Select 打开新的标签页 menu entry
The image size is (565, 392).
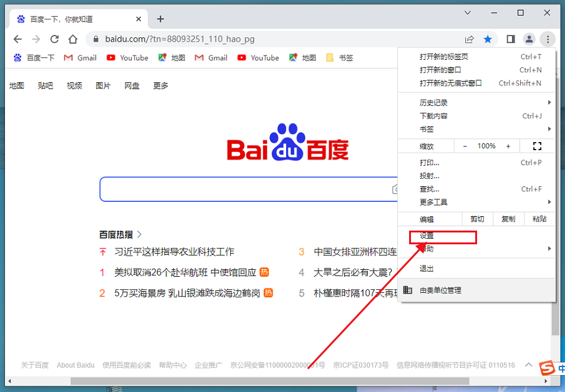(x=476, y=57)
